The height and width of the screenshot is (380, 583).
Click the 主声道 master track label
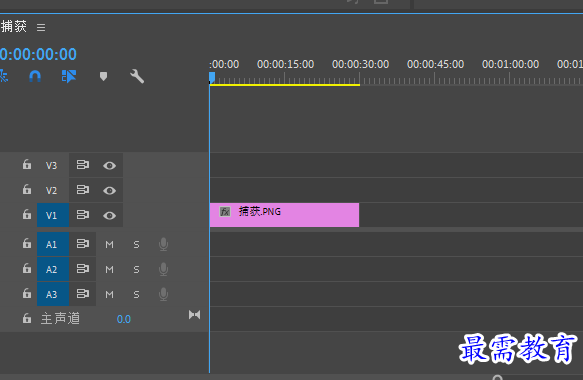coord(60,319)
